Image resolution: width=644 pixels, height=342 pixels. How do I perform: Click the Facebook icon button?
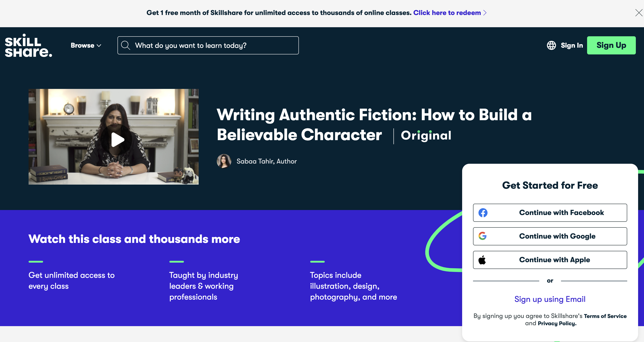pos(483,213)
